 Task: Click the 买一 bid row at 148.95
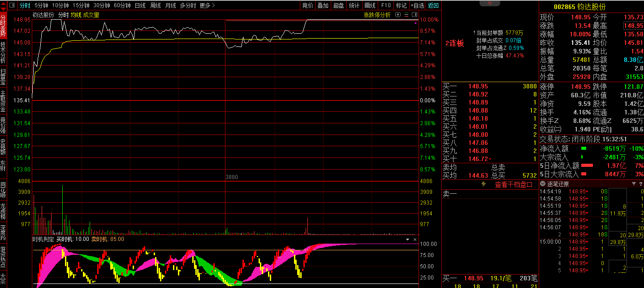[490, 86]
